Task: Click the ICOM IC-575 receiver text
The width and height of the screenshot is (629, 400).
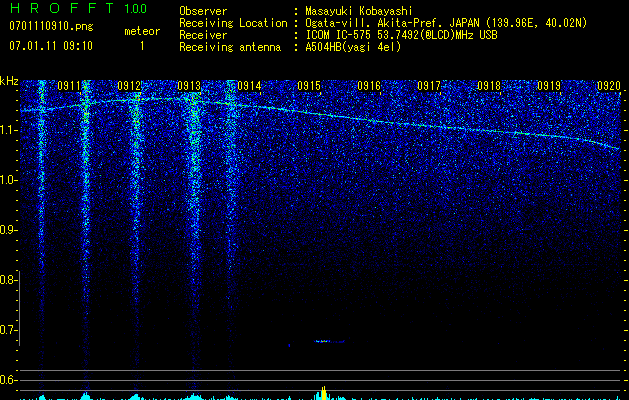Action: pyautogui.click(x=401, y=35)
